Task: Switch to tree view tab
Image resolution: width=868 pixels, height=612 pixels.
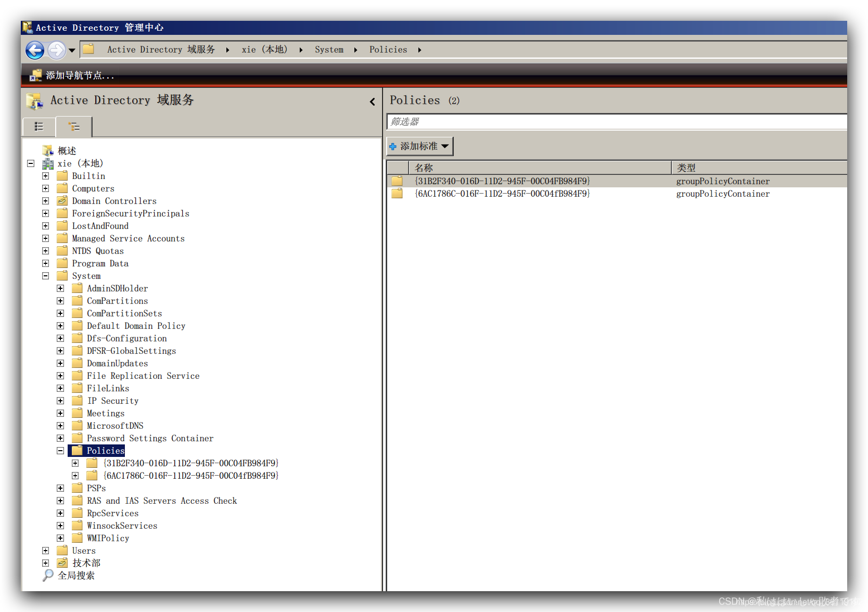Action: point(74,126)
